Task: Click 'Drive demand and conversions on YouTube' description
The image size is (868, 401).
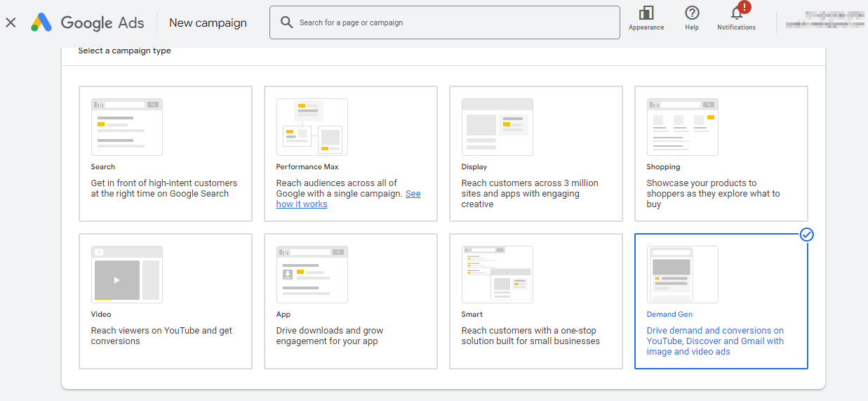Action: tap(716, 341)
